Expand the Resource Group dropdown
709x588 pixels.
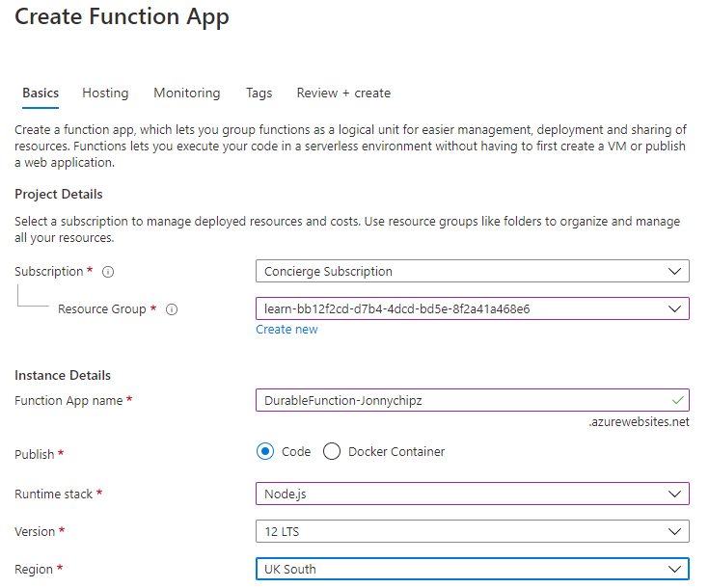point(472,309)
